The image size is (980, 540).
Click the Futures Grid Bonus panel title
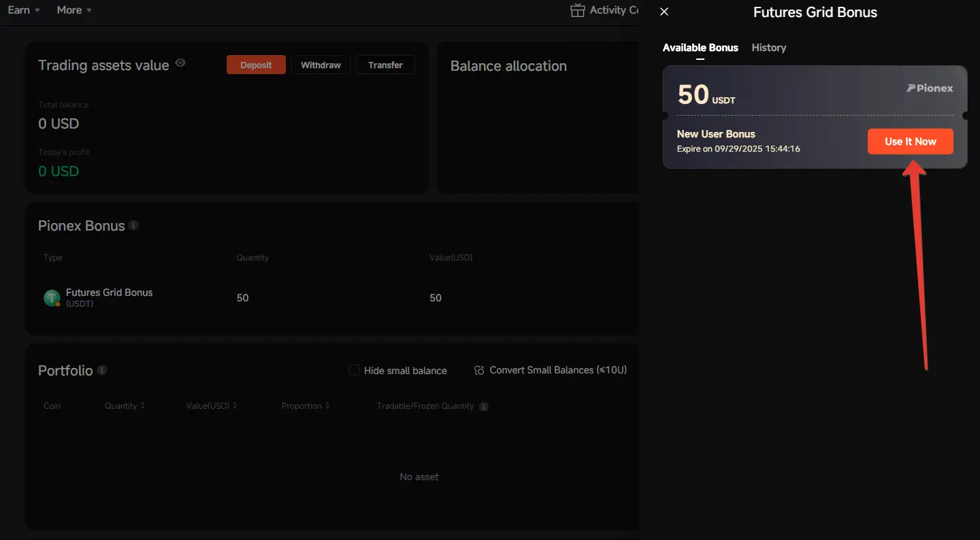815,12
